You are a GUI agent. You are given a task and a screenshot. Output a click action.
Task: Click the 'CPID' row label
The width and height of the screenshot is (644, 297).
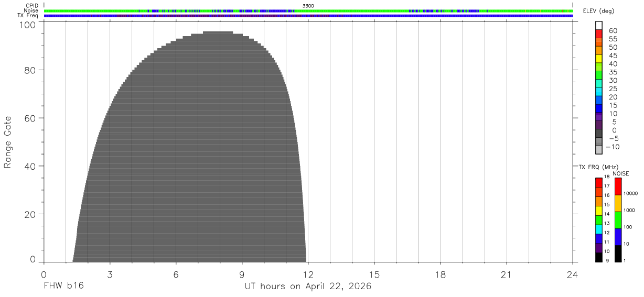point(33,6)
